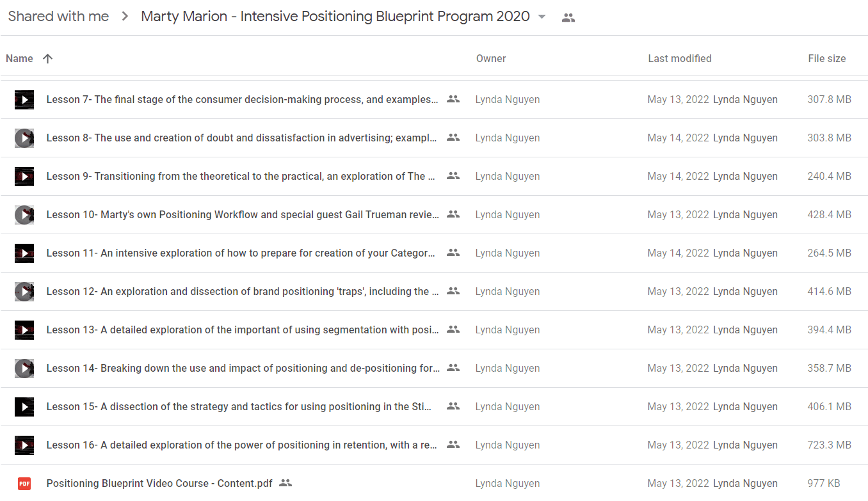Click the 394.4 MB file size value

(x=829, y=330)
